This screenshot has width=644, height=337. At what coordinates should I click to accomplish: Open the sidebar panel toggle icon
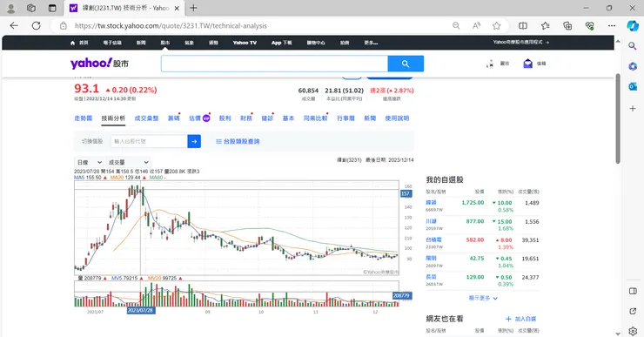coord(633,291)
